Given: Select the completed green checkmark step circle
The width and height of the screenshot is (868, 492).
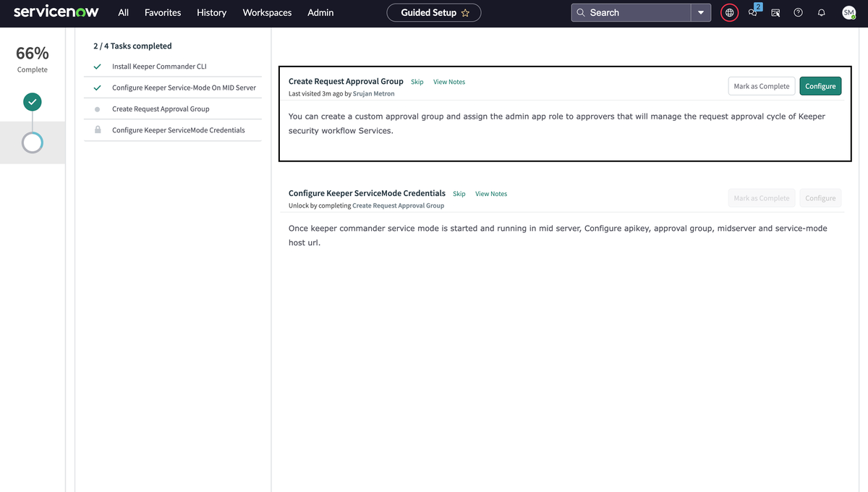Looking at the screenshot, I should 32,101.
